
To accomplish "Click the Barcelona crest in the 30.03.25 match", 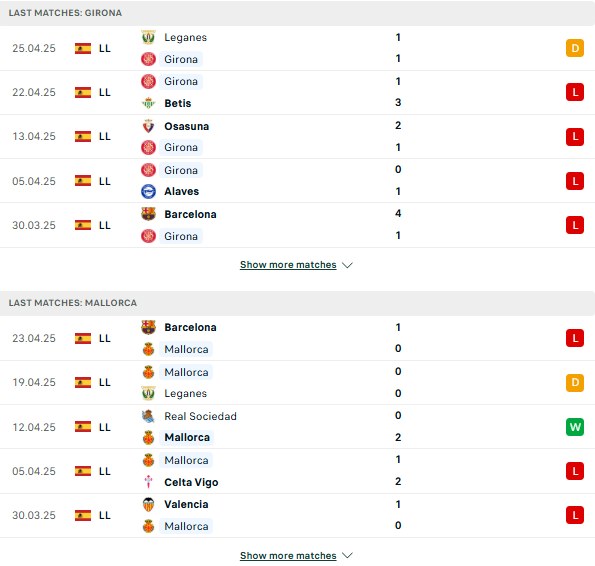I will [x=148, y=214].
